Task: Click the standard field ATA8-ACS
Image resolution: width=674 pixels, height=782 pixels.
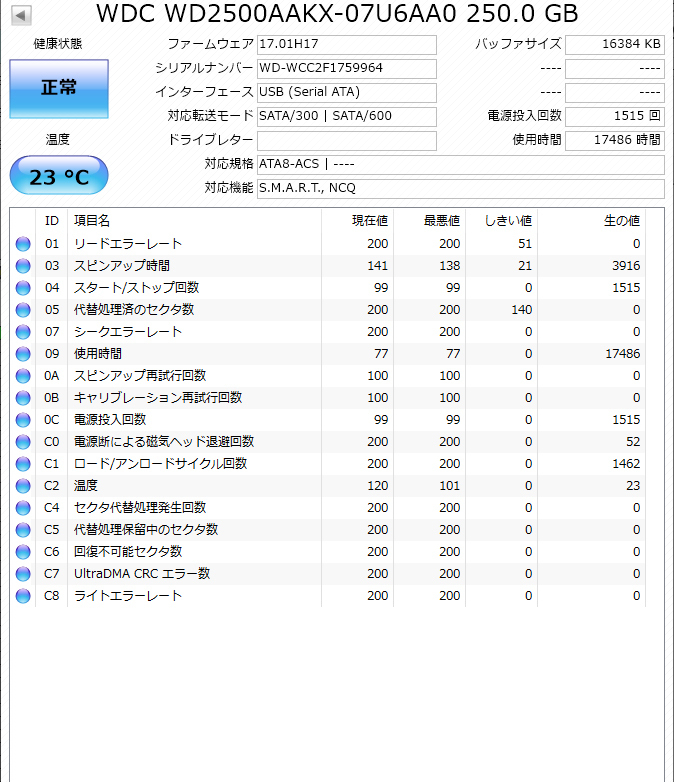Action: 460,164
